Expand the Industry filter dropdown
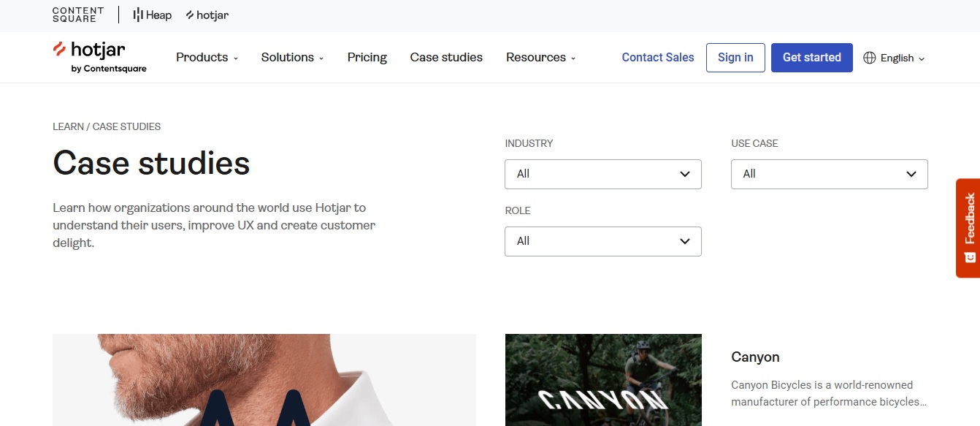The image size is (980, 426). [x=602, y=174]
